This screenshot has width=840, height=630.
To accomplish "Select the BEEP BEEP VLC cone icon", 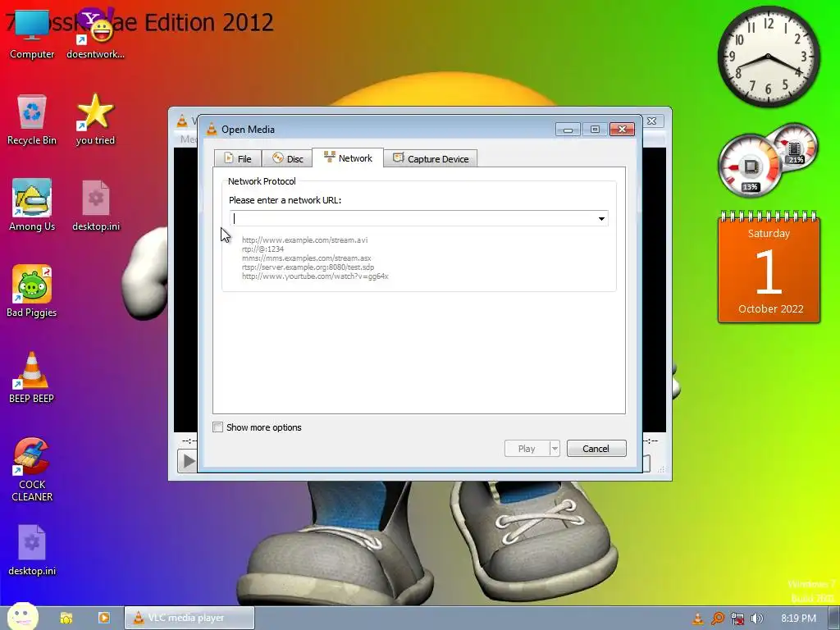I will click(x=32, y=377).
